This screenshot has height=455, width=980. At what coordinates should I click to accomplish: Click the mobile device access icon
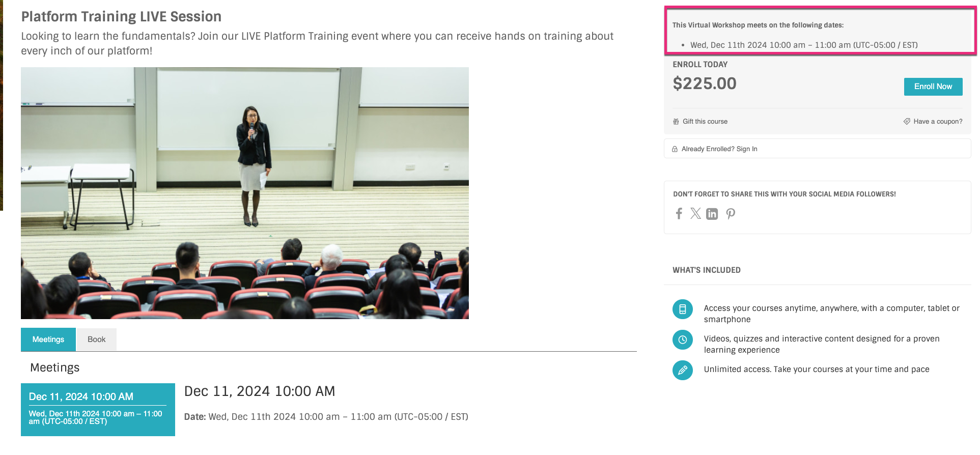coord(683,309)
